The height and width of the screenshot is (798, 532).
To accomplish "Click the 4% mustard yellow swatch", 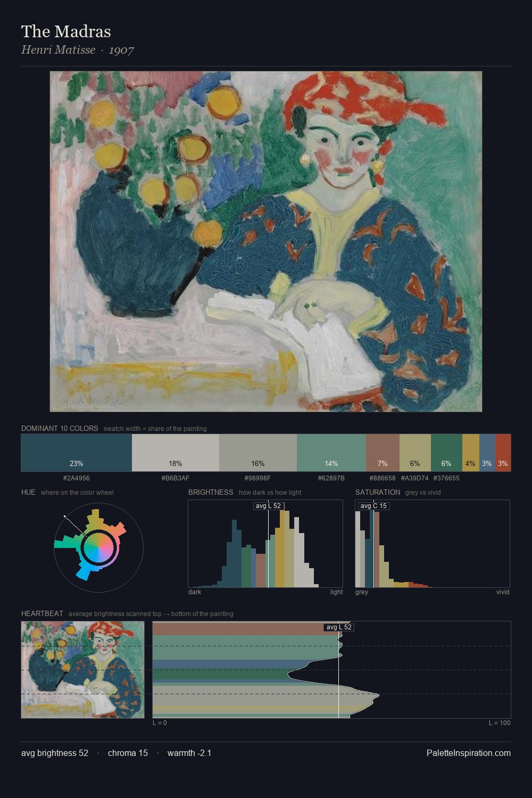I will (x=471, y=453).
